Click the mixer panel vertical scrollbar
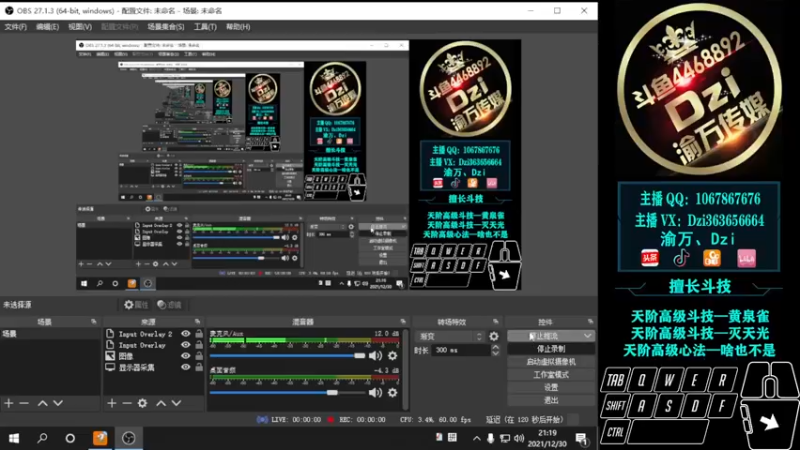800x450 pixels. pos(406,369)
